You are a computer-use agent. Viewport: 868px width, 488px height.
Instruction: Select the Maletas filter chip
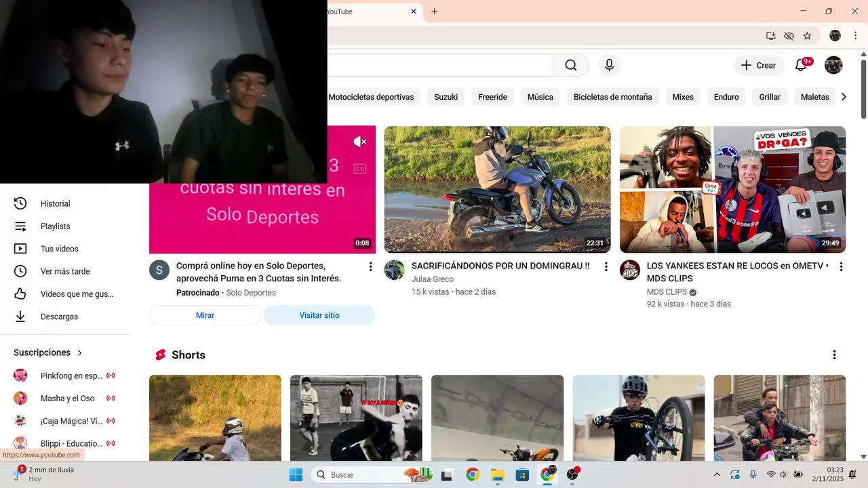(x=814, y=97)
